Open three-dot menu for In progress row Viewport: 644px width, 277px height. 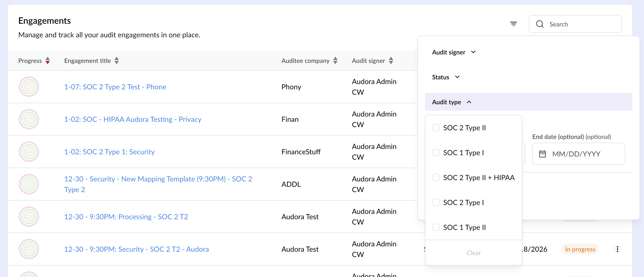[x=617, y=249]
